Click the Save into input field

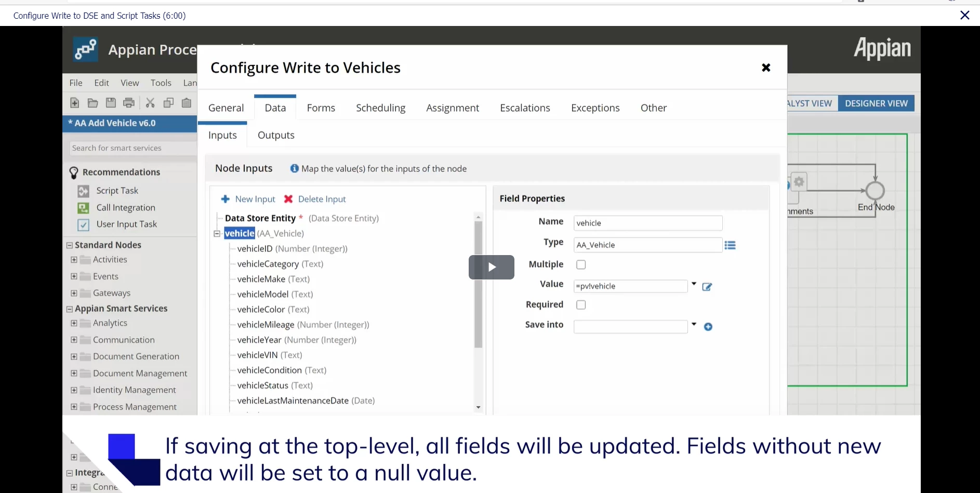tap(631, 327)
